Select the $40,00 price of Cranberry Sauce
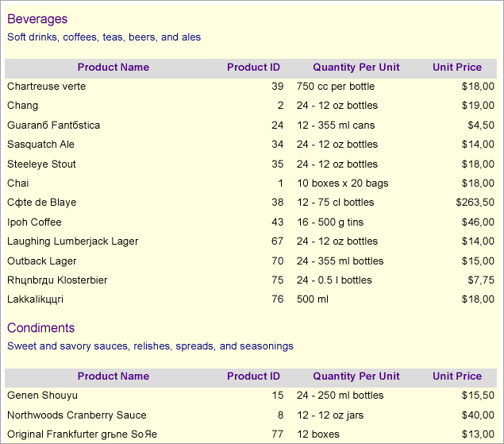The image size is (504, 444). 478,415
